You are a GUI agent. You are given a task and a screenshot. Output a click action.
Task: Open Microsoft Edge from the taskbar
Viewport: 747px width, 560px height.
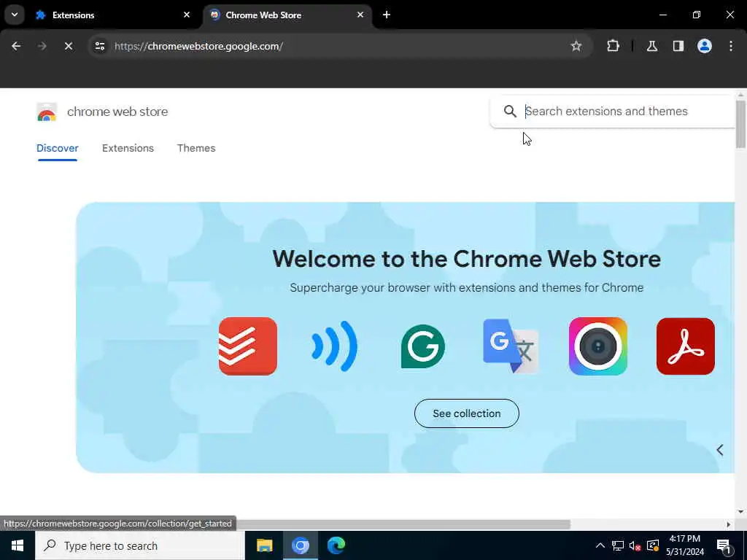tap(336, 545)
